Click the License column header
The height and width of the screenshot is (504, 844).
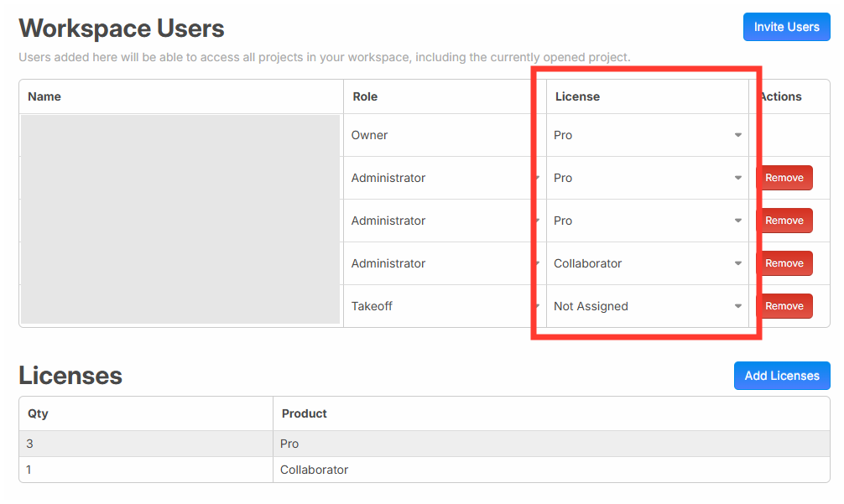point(577,96)
